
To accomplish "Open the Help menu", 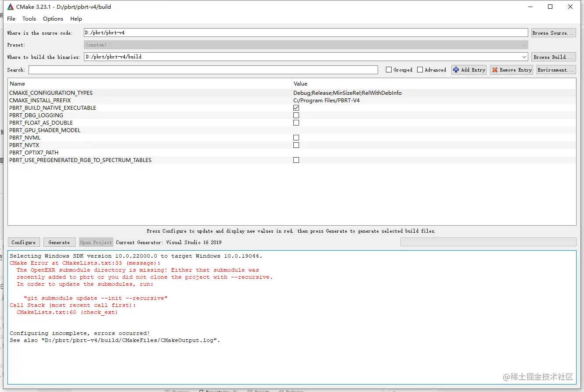I will [76, 19].
